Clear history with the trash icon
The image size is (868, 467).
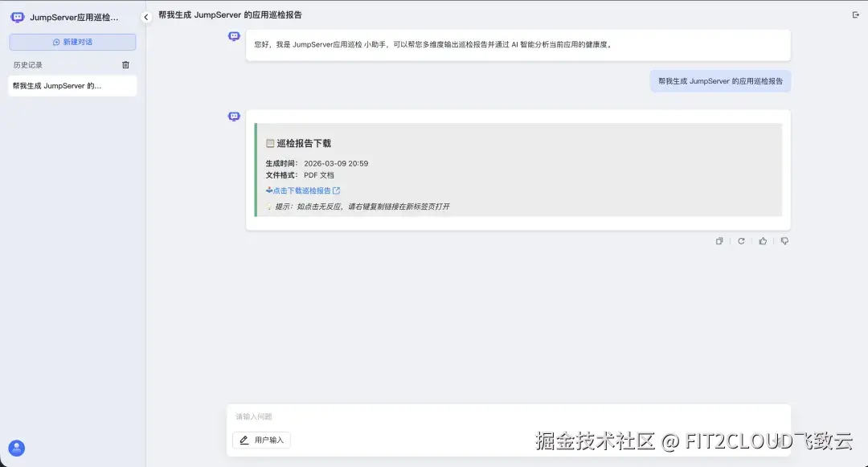(x=125, y=65)
